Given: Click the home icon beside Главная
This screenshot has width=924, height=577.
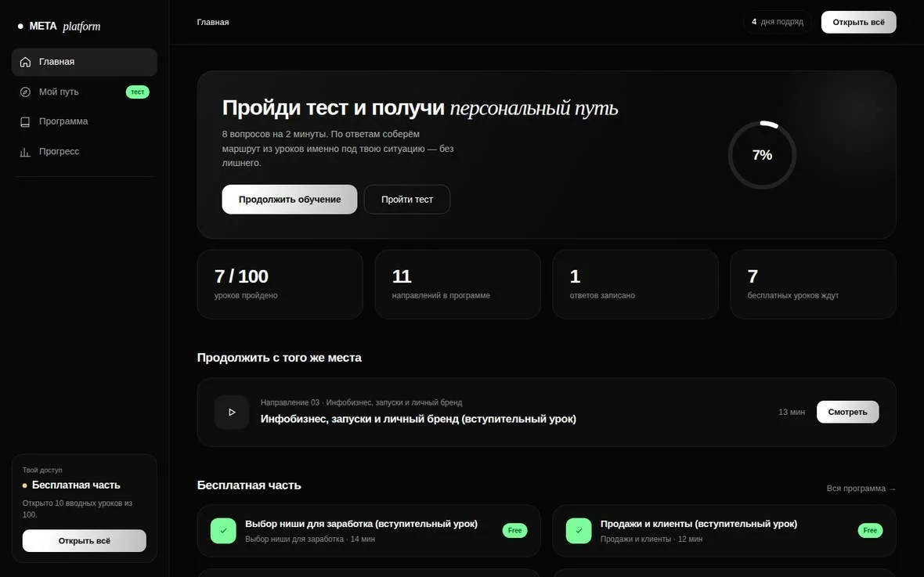Looking at the screenshot, I should click(25, 62).
